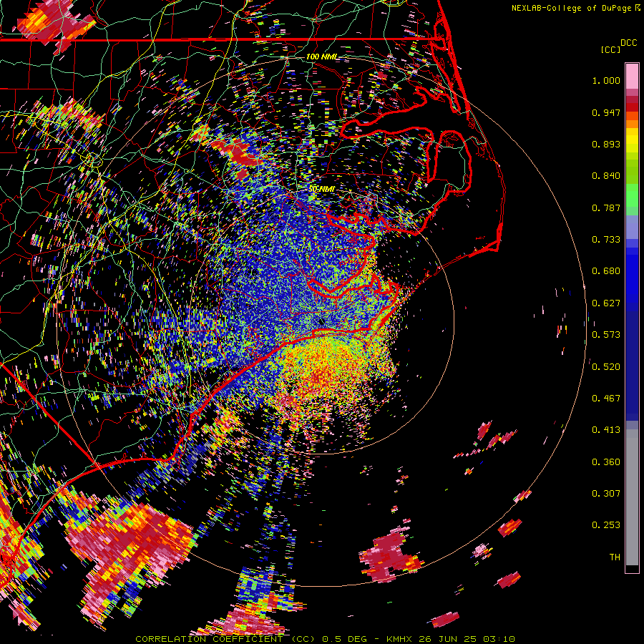
Task: Select the 0.253 legend value
Action: [606, 525]
